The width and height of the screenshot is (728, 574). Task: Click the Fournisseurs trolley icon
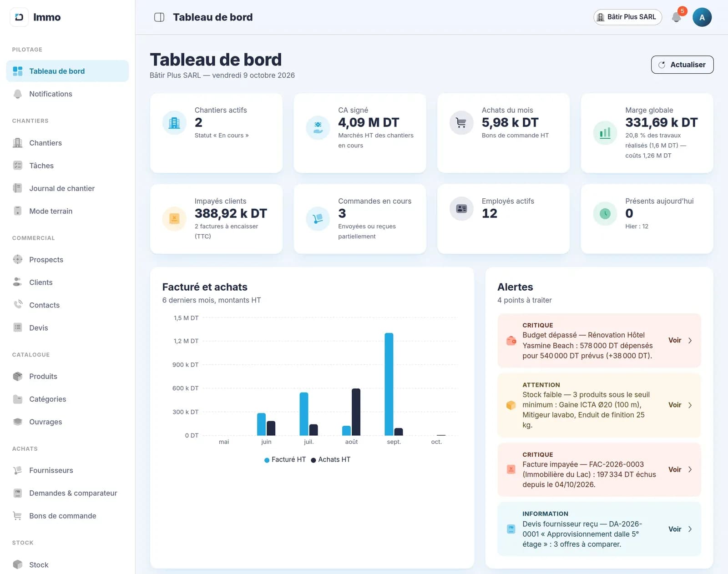click(18, 470)
